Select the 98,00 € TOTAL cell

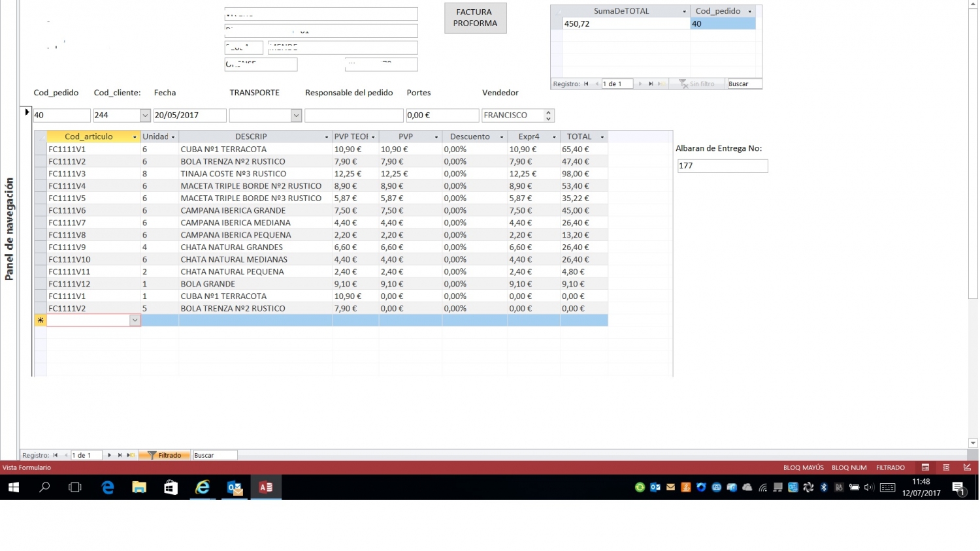pyautogui.click(x=583, y=174)
